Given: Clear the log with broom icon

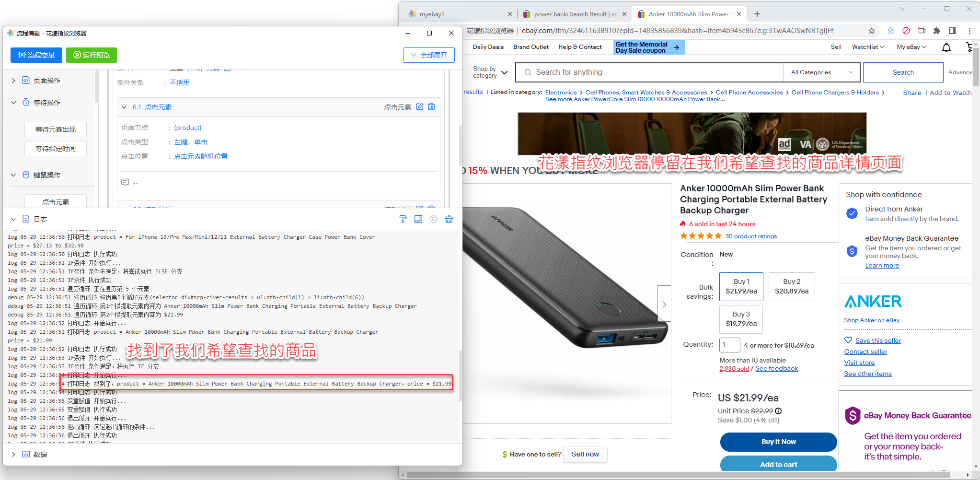Looking at the screenshot, I should coord(449,219).
